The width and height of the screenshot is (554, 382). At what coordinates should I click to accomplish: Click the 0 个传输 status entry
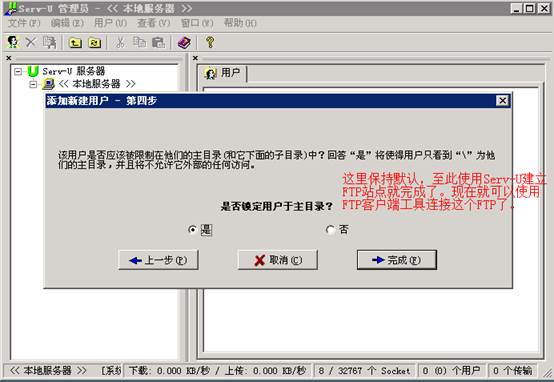pos(512,371)
